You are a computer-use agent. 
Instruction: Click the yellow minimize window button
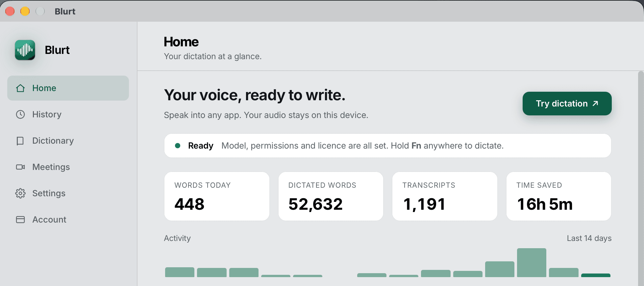[25, 11]
